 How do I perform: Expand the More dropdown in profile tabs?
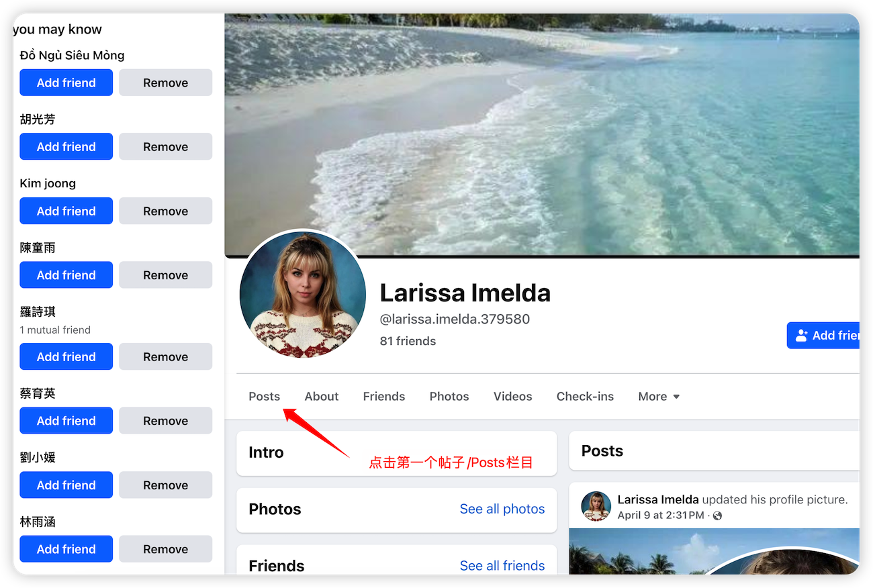click(x=659, y=397)
